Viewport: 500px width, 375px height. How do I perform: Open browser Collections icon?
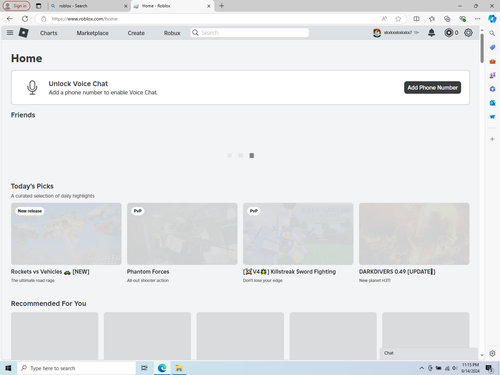coord(447,19)
